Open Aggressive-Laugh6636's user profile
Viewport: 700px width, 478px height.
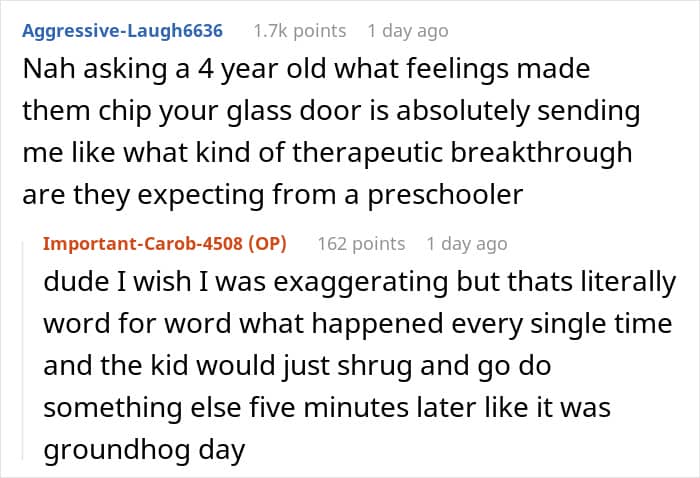pos(120,31)
